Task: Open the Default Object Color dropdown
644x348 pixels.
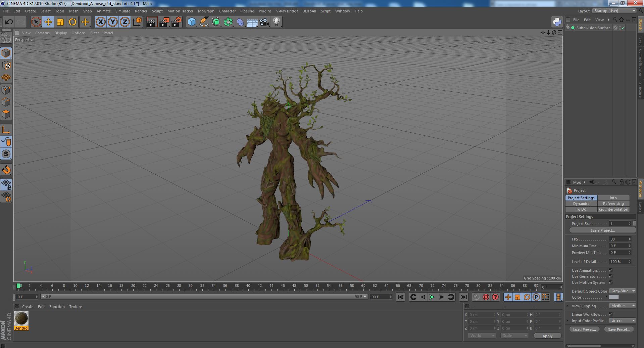Action: point(623,291)
